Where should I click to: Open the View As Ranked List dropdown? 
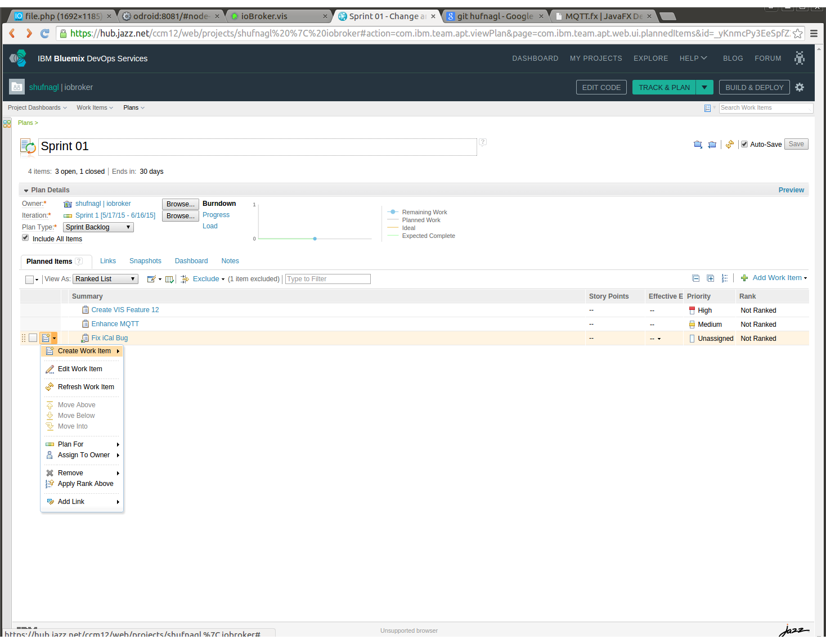[x=106, y=279]
